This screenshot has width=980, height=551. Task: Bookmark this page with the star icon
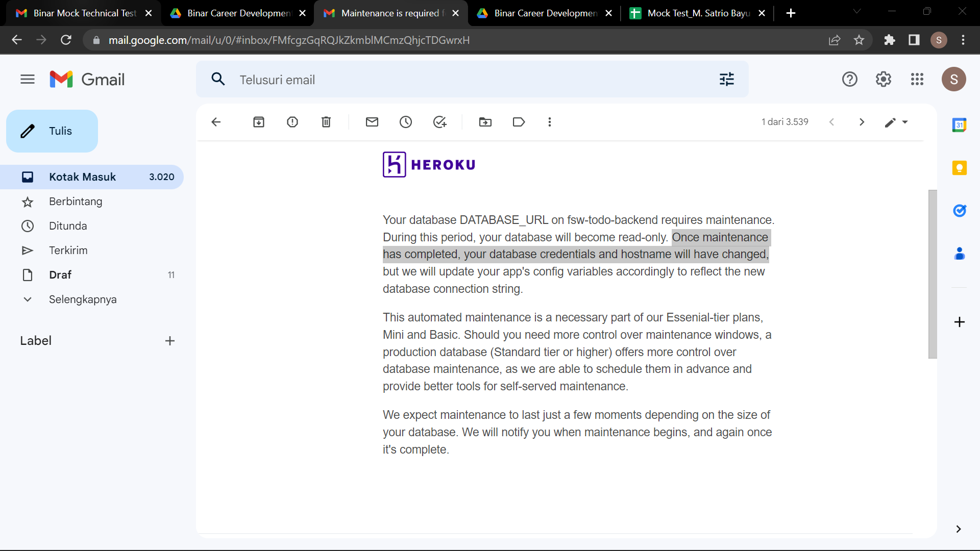(x=859, y=40)
